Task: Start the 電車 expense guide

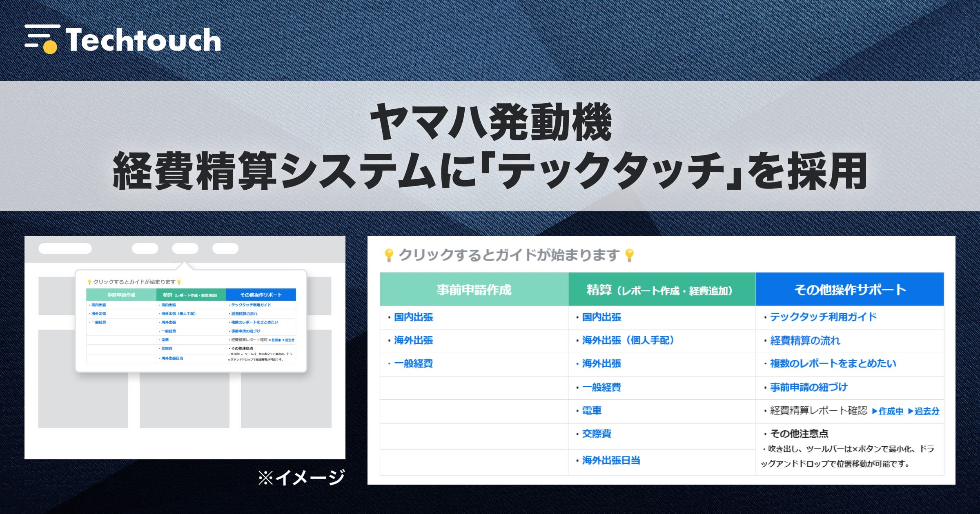Action: coord(592,411)
